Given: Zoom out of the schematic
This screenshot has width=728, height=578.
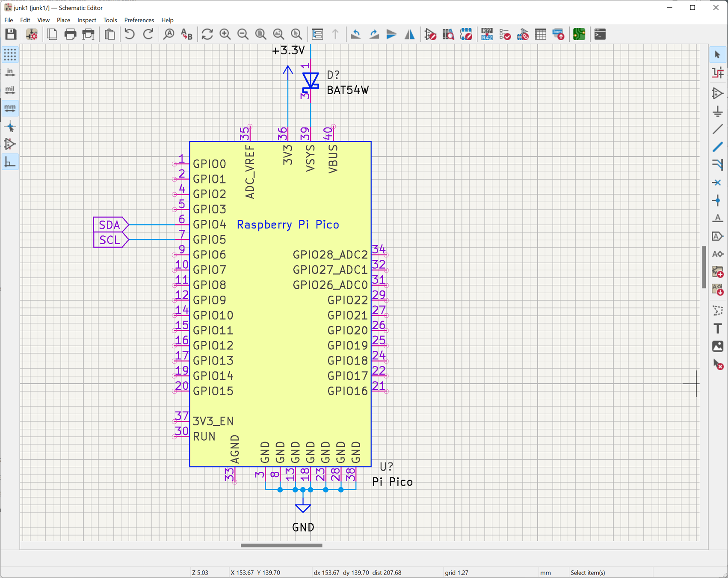Looking at the screenshot, I should click(x=243, y=34).
